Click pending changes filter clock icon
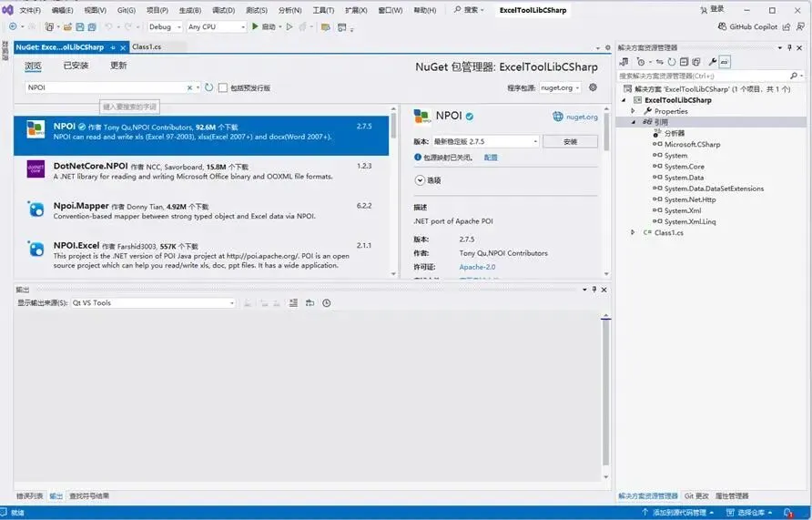 click(x=641, y=62)
